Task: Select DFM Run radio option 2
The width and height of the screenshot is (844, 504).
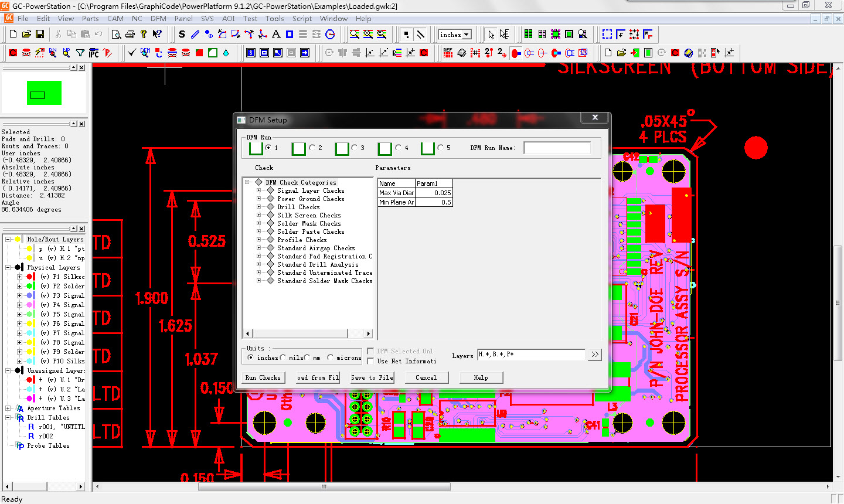Action: click(312, 148)
